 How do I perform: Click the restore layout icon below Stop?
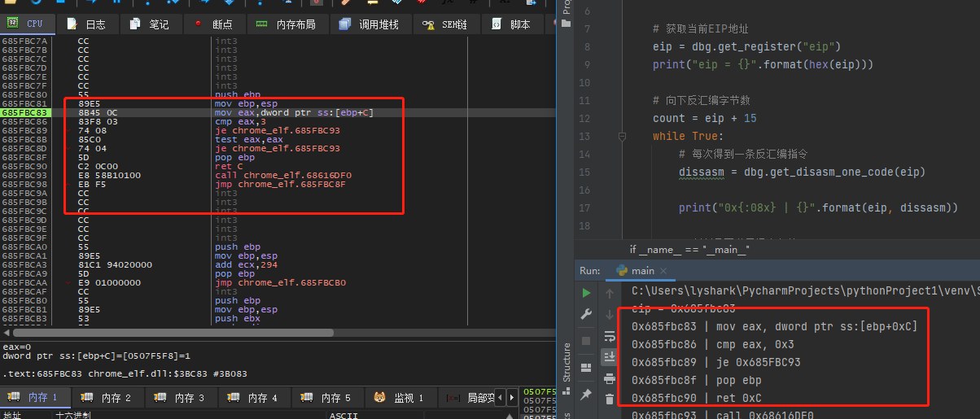tap(586, 366)
